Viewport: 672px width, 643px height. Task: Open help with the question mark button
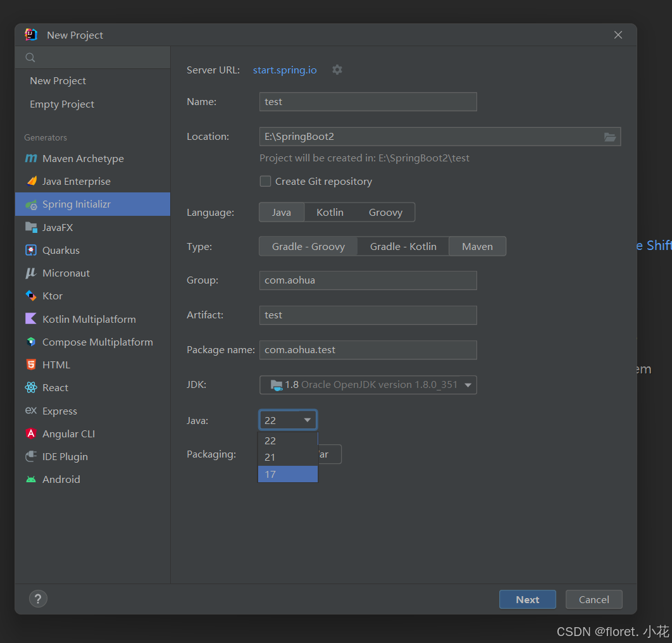tap(38, 599)
